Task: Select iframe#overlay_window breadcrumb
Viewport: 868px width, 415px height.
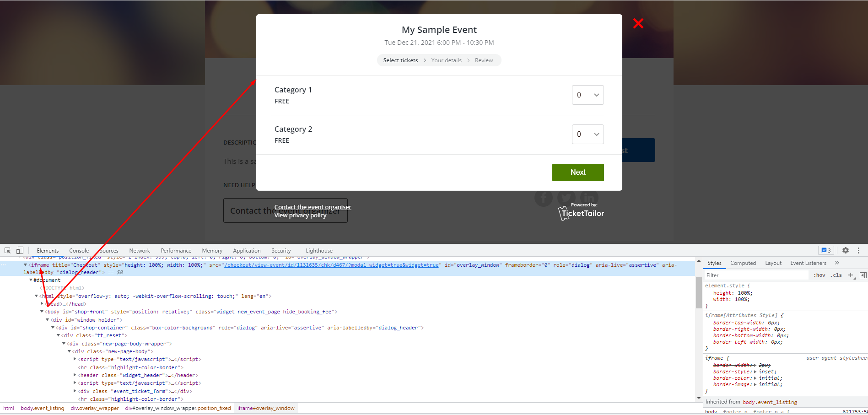Action: pos(266,408)
